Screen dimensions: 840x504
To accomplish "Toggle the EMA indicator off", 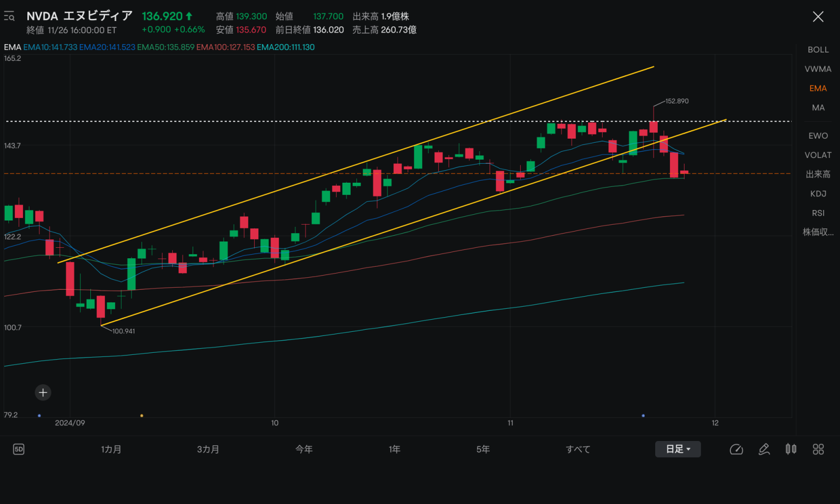I will click(x=818, y=88).
